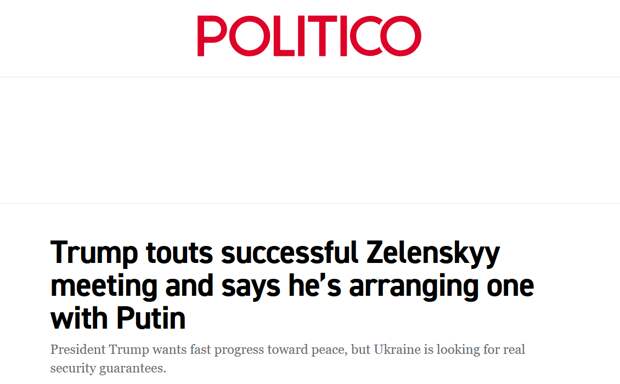
Task: Click the word Trump at the headline start
Action: 94,253
